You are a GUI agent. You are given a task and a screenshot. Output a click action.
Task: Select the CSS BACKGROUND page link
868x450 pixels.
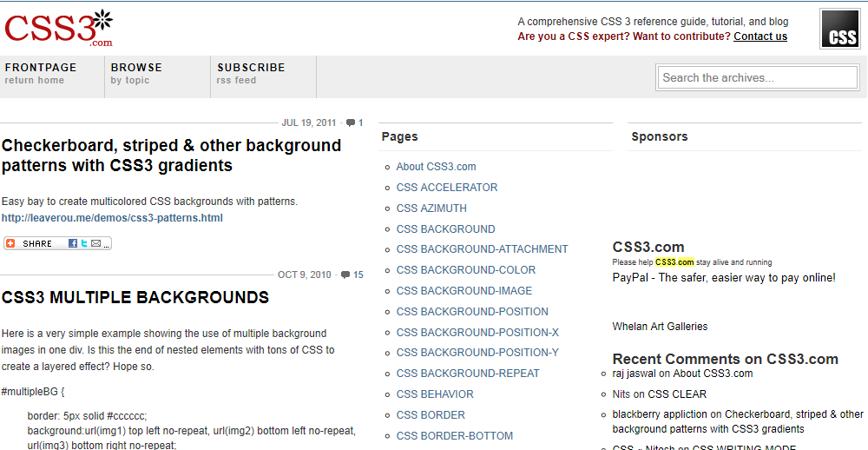click(x=445, y=228)
